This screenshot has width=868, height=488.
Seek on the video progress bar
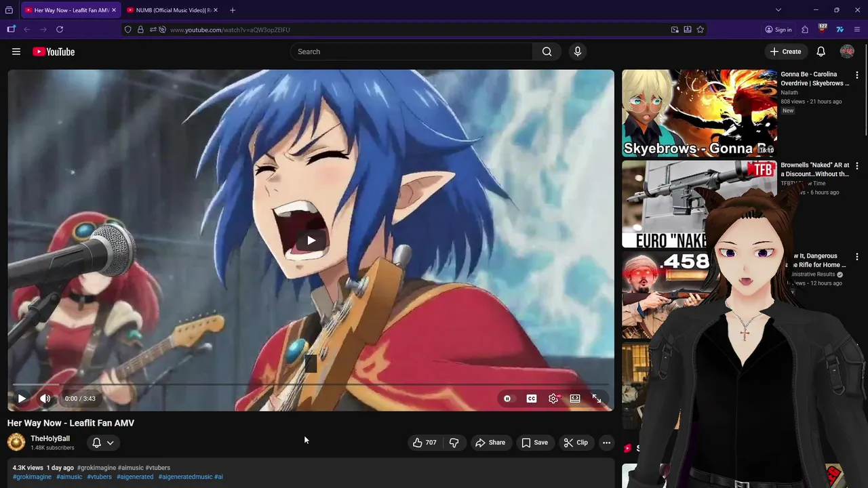pos(311,385)
